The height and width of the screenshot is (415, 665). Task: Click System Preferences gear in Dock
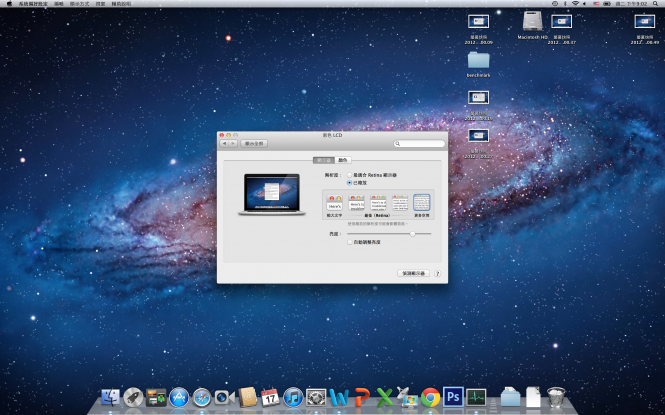pos(316,398)
